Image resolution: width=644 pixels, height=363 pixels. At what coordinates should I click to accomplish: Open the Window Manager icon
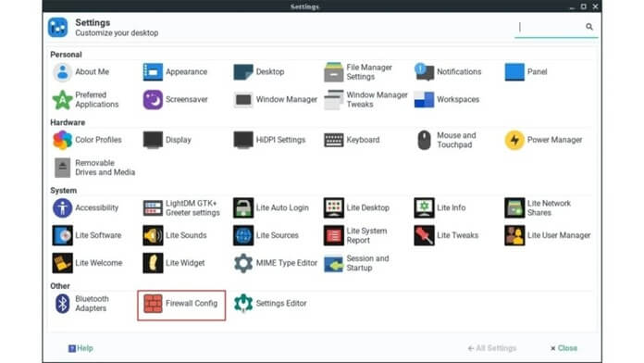(x=243, y=99)
